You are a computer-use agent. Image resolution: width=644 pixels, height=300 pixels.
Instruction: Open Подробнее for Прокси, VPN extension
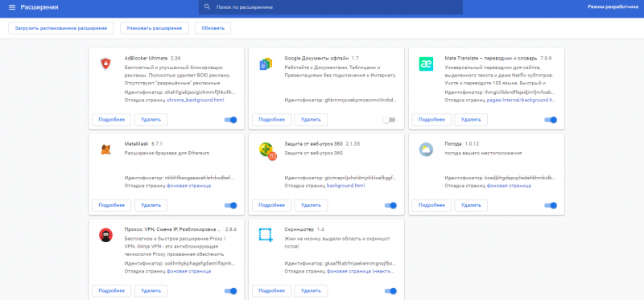(111, 291)
